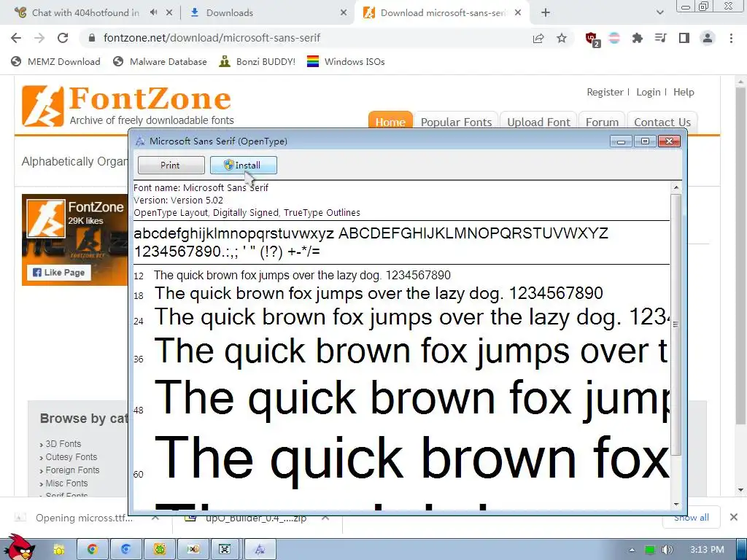
Task: Click font viewer scrollbar up arrow
Action: coord(676,187)
